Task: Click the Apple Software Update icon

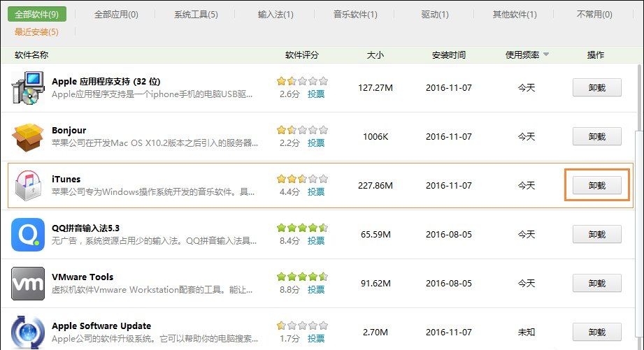Action: [x=28, y=332]
